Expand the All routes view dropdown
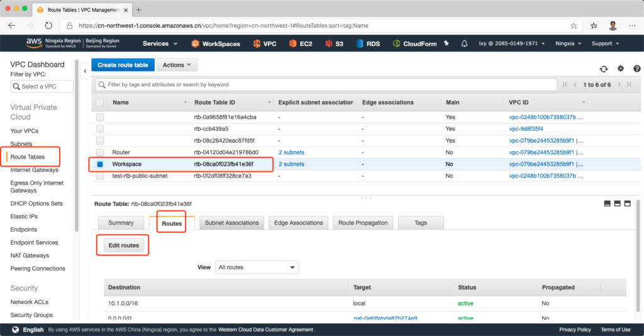Viewport: 644px width, 336px height. [257, 267]
